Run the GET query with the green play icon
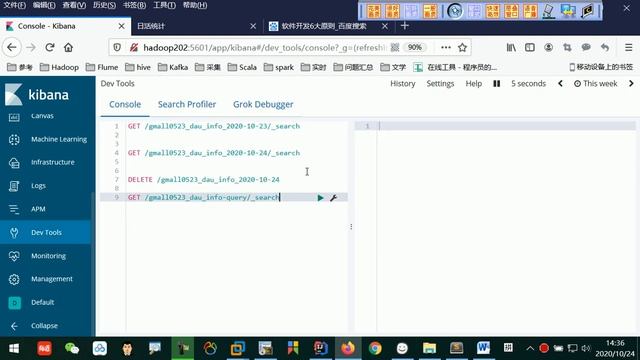Image resolution: width=640 pixels, height=360 pixels. (x=320, y=198)
